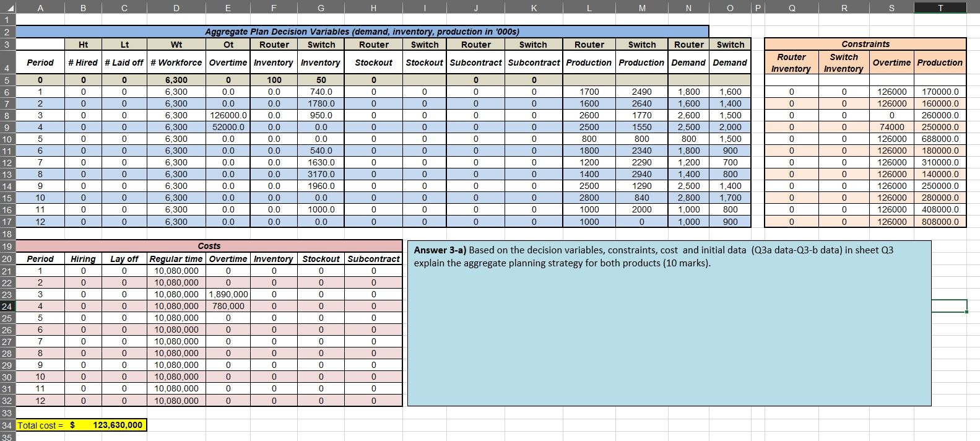
Task: Click the selected empty cell in column T
Action: coord(949,306)
